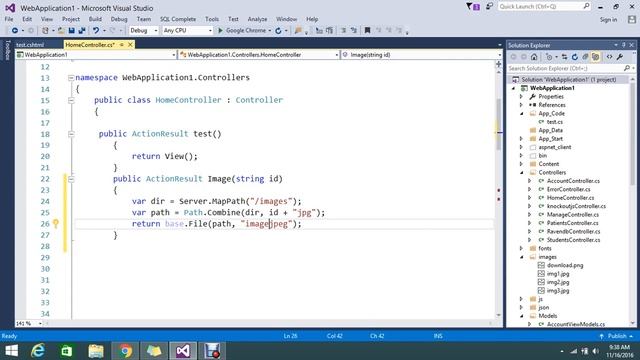The width and height of the screenshot is (640, 360).
Task: Expand the Properties node in Solution Explorer
Action: click(521, 97)
